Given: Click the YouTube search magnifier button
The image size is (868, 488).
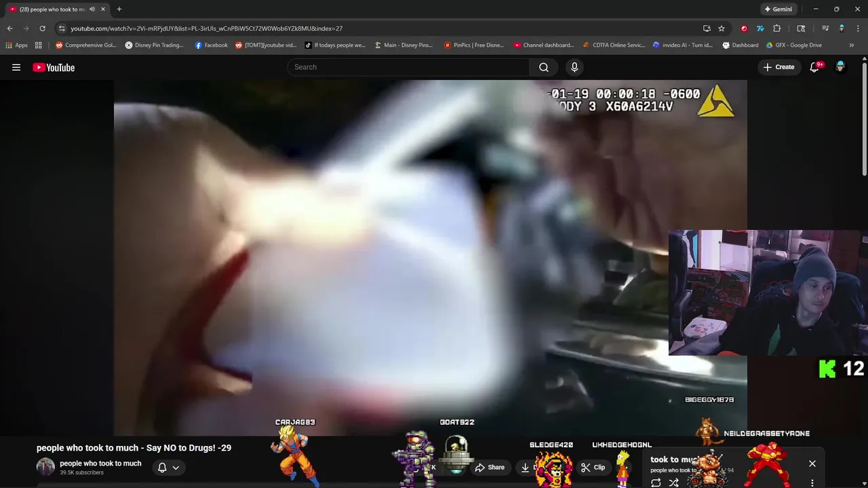Looking at the screenshot, I should tap(544, 67).
